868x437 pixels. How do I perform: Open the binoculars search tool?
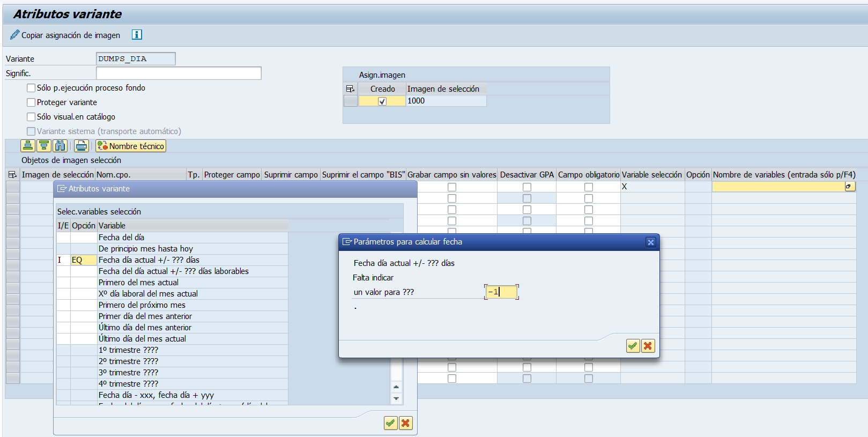tap(60, 146)
